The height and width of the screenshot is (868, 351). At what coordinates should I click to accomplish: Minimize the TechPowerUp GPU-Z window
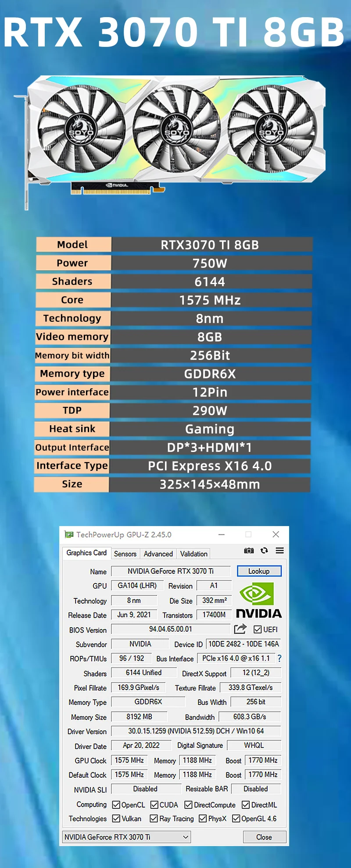(x=222, y=534)
